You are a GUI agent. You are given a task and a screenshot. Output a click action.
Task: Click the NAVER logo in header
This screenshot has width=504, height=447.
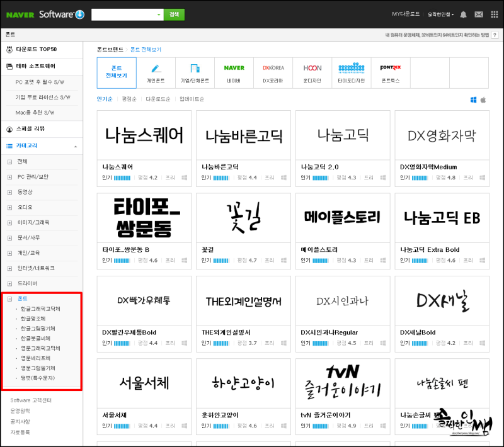pos(20,14)
